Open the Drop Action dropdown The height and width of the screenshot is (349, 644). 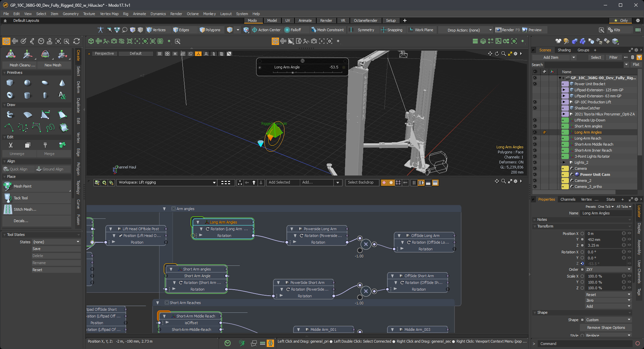470,30
